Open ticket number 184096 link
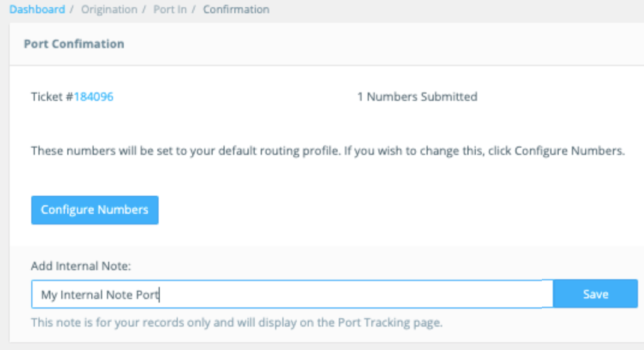 tap(94, 97)
